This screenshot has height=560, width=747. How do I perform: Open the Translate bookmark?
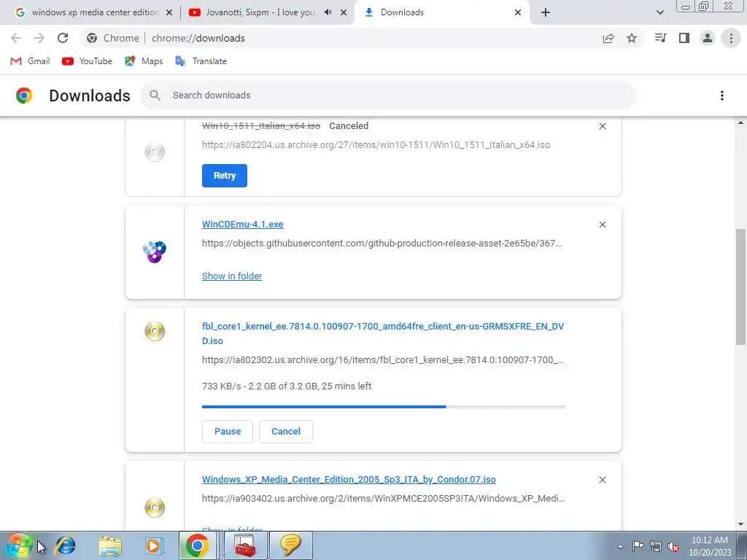pyautogui.click(x=201, y=61)
